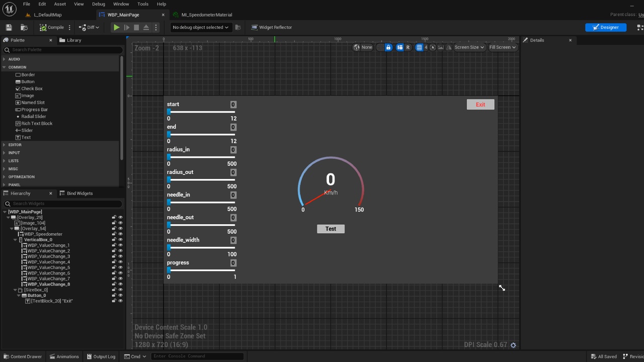This screenshot has height=362, width=644.
Task: Select Text widget in palette
Action: point(23,137)
